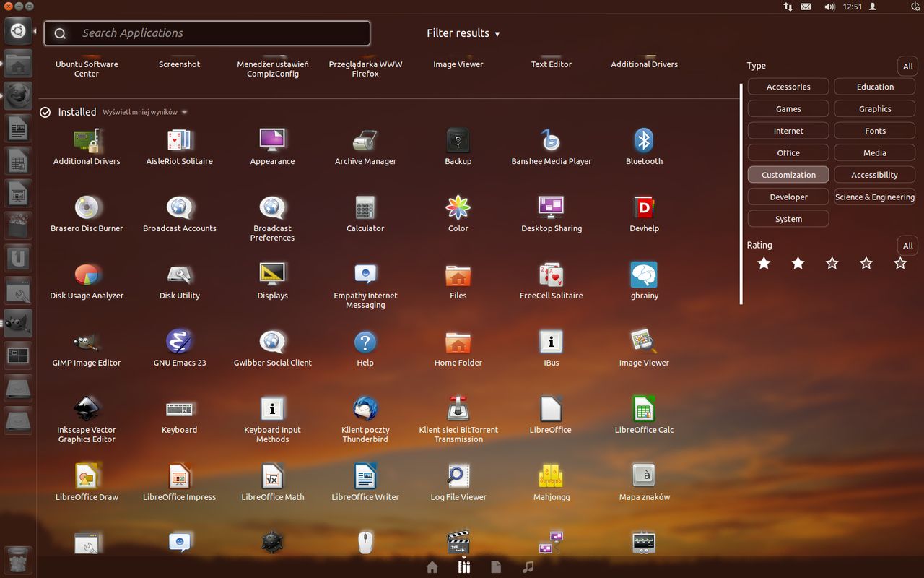The width and height of the screenshot is (924, 578).
Task: Open LibreOffice Calc
Action: click(644, 415)
